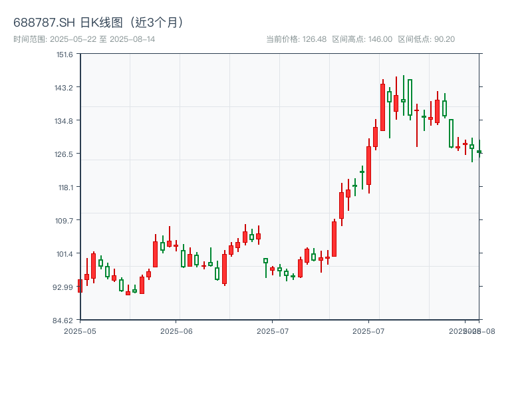
Task: Select the tall red candle reaching 143 peak
Action: (382, 107)
